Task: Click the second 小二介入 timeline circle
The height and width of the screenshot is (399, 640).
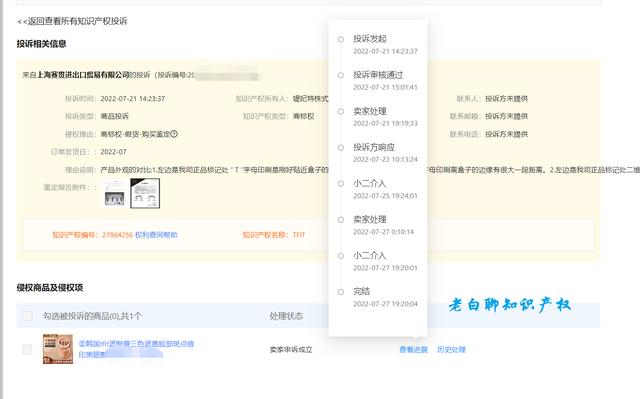Action: (341, 256)
